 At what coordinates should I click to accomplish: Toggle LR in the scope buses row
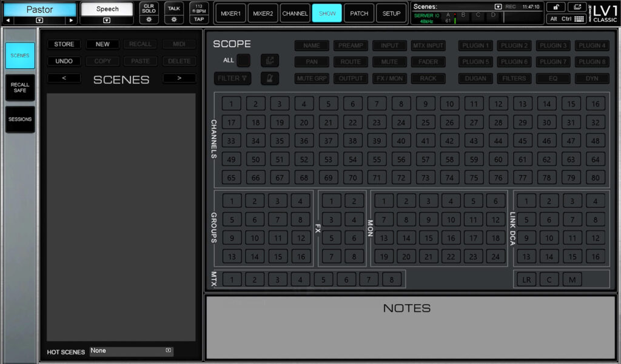point(525,279)
